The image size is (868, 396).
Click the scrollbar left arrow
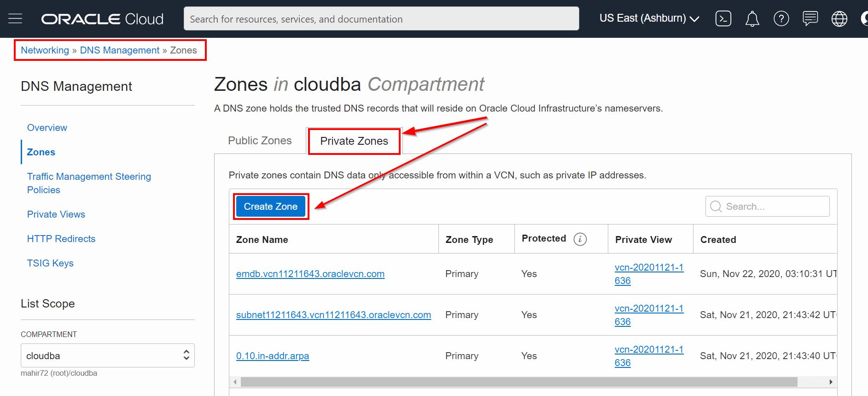tap(235, 382)
